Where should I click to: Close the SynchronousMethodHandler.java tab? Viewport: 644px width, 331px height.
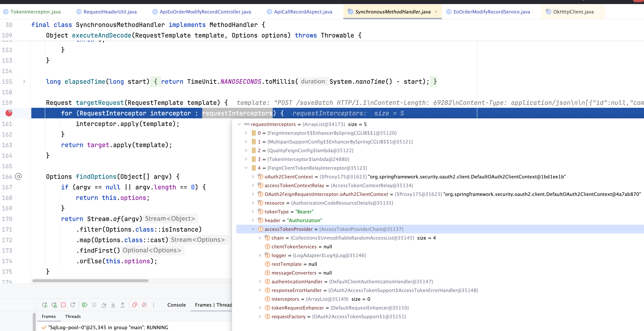pyautogui.click(x=436, y=12)
